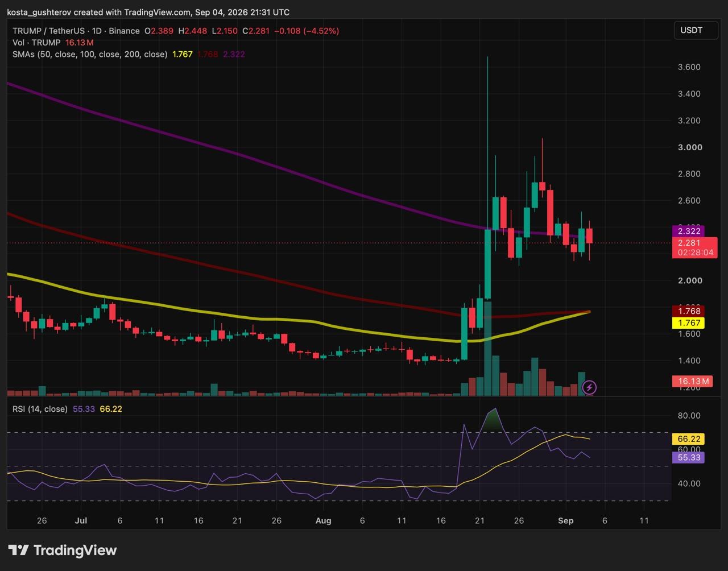Viewport: 728px width, 571px height.
Task: Click the open value O2.389
Action: click(159, 31)
